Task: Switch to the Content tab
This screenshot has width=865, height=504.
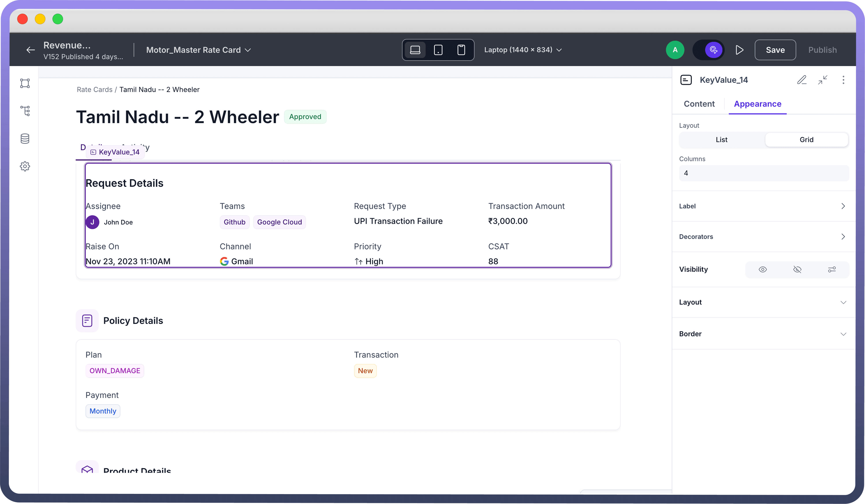Action: (x=699, y=104)
